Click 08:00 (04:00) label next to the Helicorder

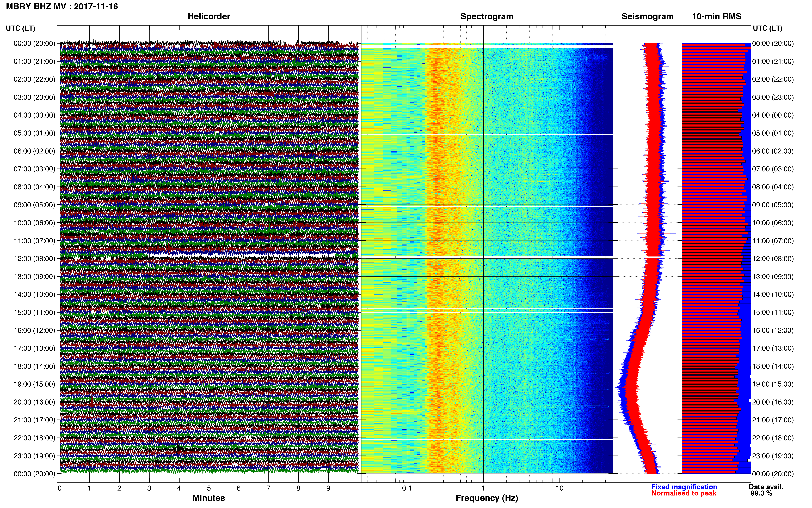coord(34,187)
